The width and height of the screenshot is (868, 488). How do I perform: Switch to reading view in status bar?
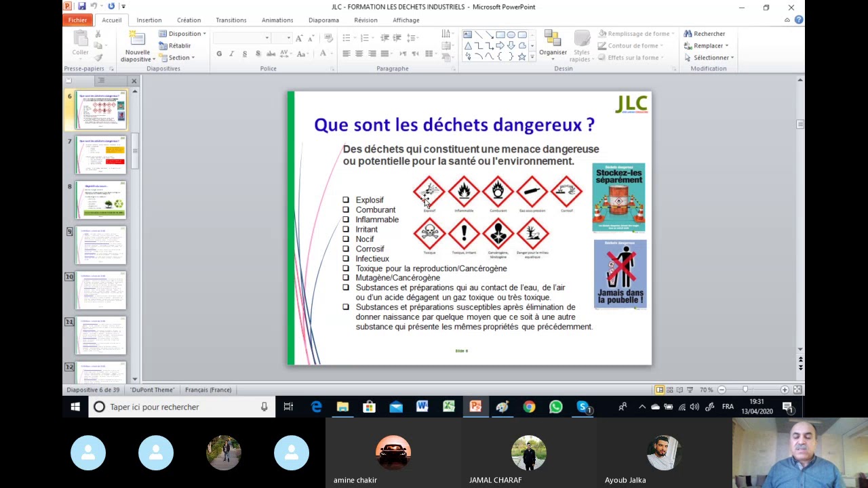click(679, 390)
